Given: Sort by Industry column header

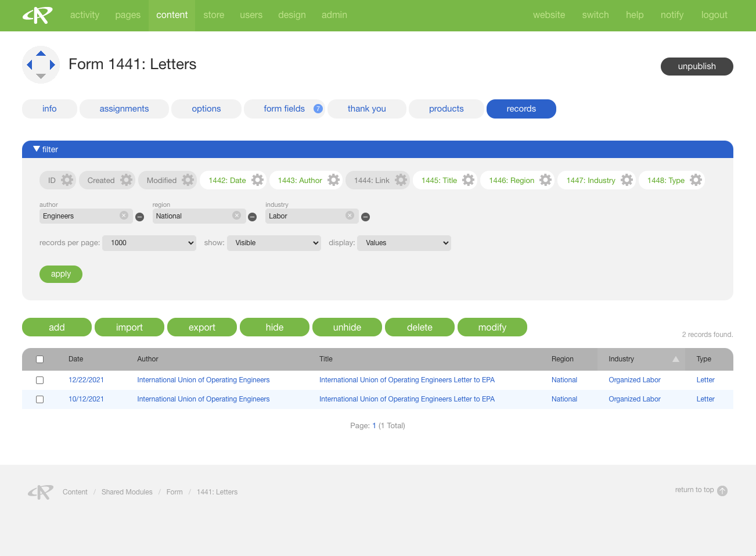Looking at the screenshot, I should (x=642, y=359).
